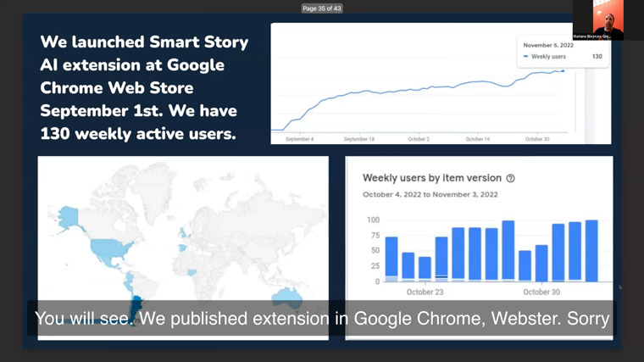
Task: Click the caption 'You will see. We published extension'
Action: point(182,319)
